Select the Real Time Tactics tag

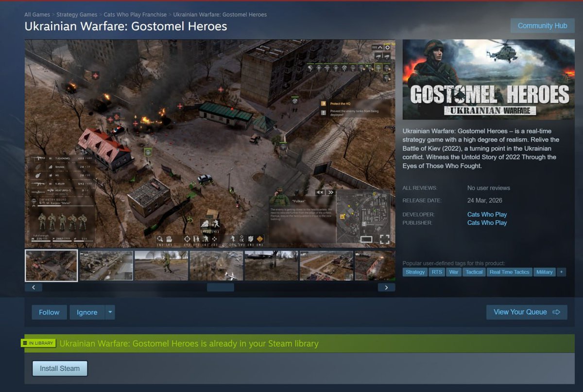[x=509, y=272]
